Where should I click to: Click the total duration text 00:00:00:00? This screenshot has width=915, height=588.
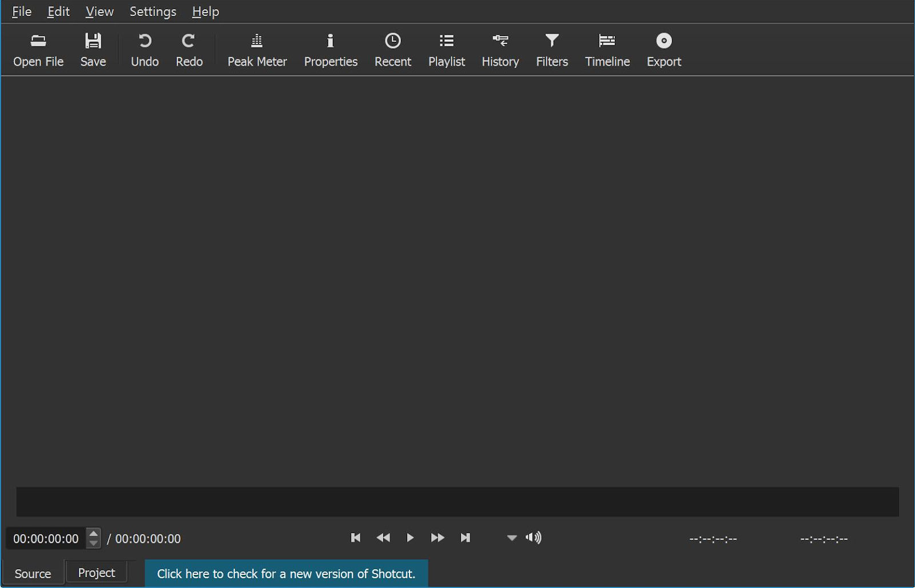(148, 539)
